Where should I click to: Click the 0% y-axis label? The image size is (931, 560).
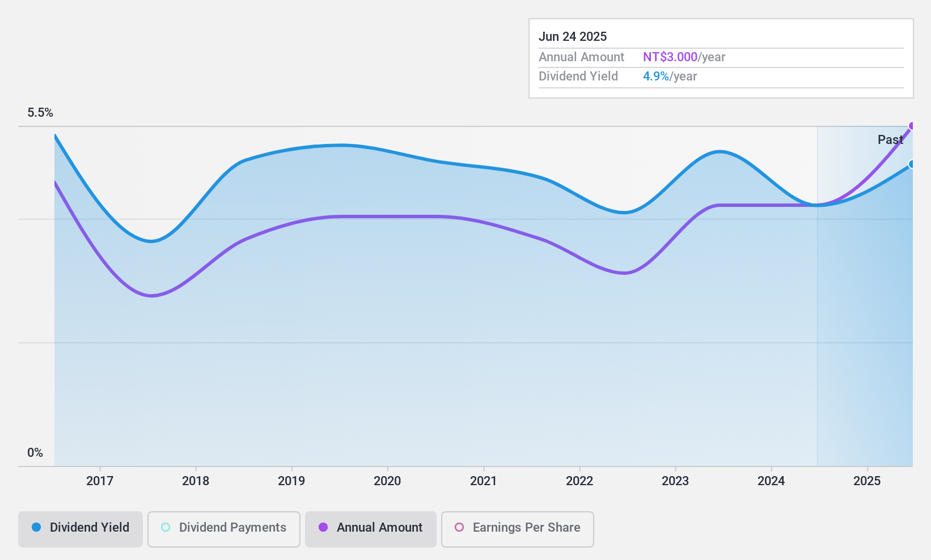[x=35, y=453]
